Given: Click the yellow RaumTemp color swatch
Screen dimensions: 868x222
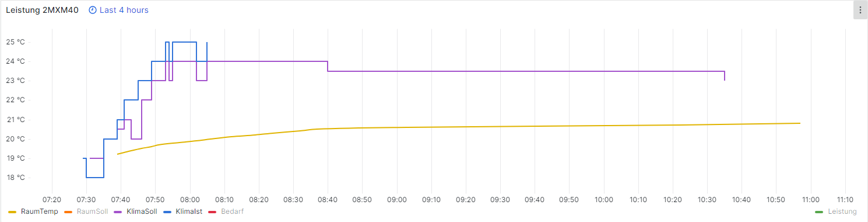Looking at the screenshot, I should pos(12,211).
